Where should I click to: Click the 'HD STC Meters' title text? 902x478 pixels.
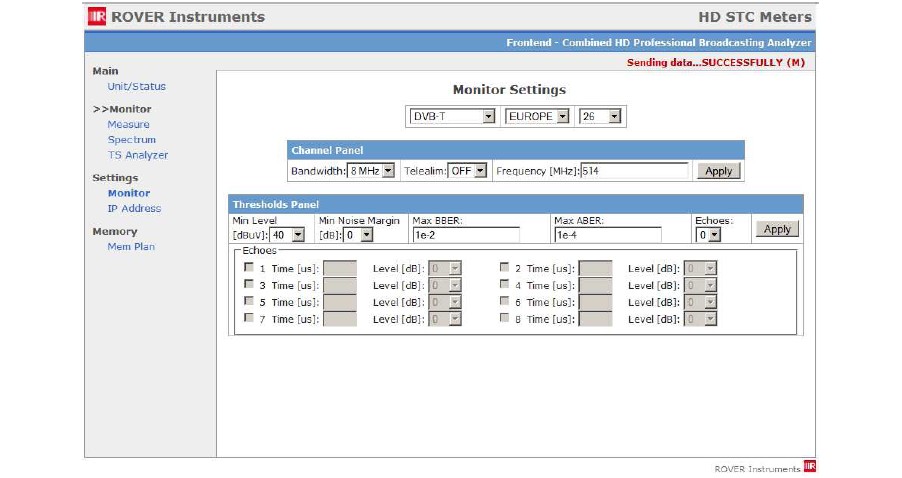pyautogui.click(x=755, y=17)
